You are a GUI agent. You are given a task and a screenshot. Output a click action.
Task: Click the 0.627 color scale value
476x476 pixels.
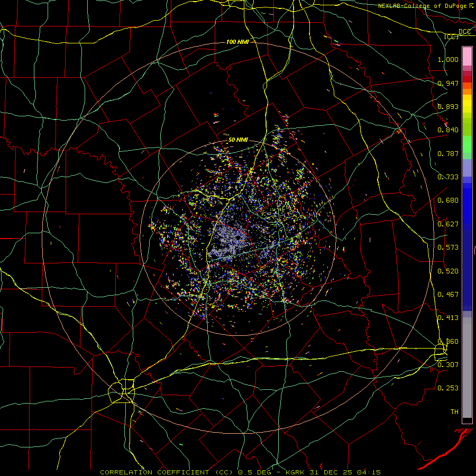click(448, 224)
